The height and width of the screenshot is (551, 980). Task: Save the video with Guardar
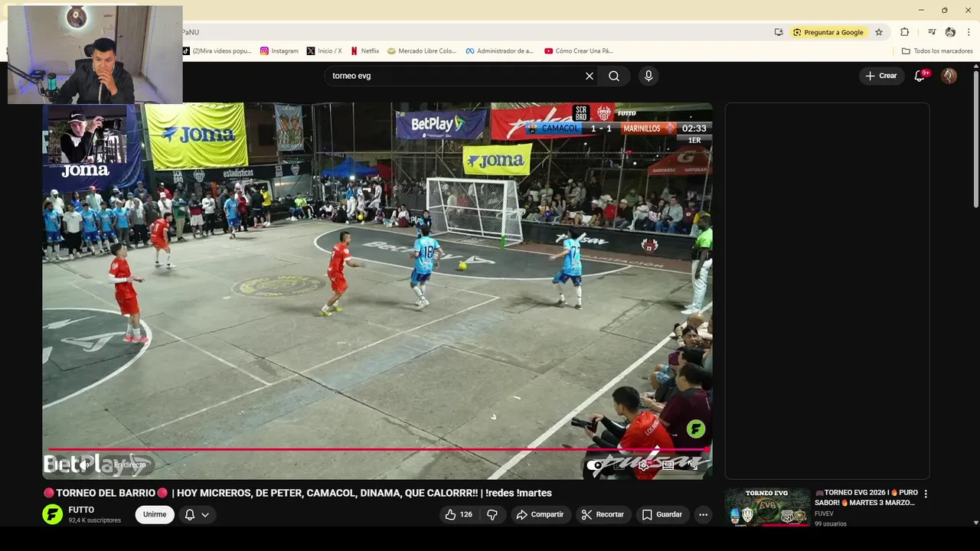point(662,514)
